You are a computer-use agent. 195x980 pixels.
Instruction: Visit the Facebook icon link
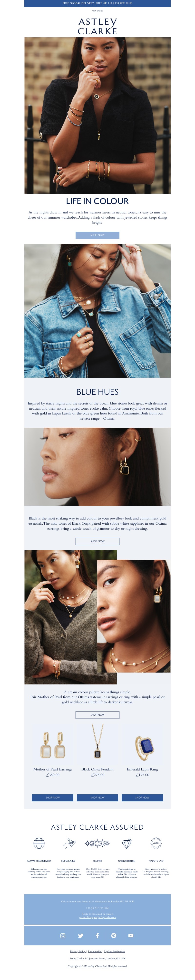click(97, 935)
